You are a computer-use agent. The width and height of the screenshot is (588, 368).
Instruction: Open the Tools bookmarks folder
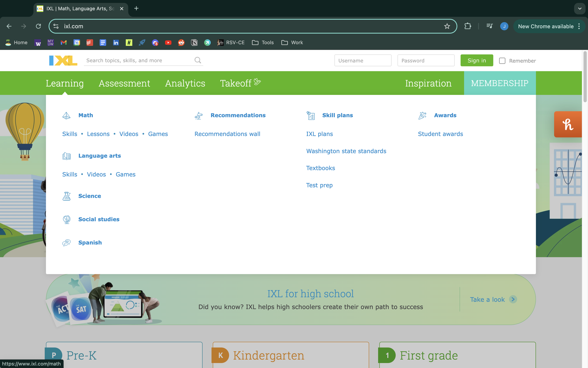pyautogui.click(x=263, y=43)
